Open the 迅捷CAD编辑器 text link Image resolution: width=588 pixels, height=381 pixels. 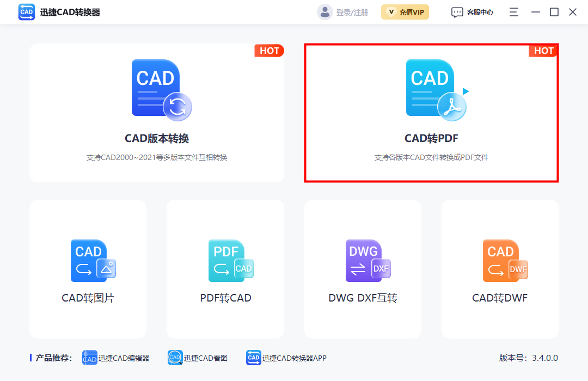point(124,358)
